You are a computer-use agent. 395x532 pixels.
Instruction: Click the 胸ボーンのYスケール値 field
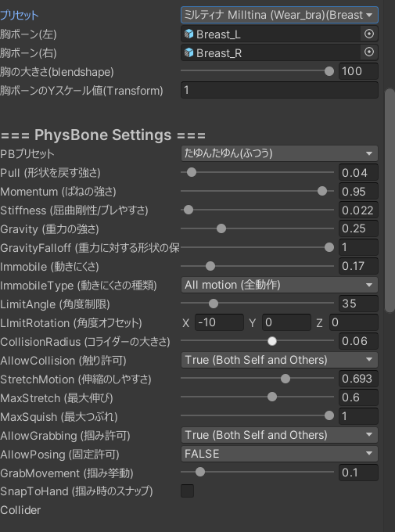(279, 90)
